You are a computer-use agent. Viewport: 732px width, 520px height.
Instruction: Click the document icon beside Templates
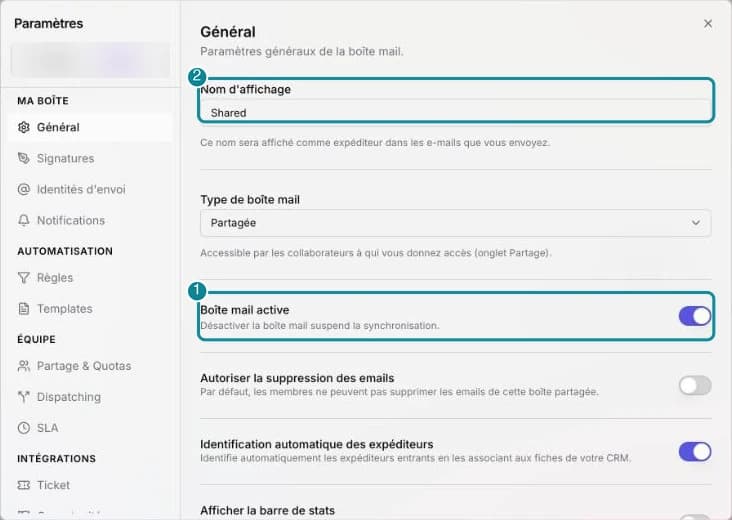(23, 309)
